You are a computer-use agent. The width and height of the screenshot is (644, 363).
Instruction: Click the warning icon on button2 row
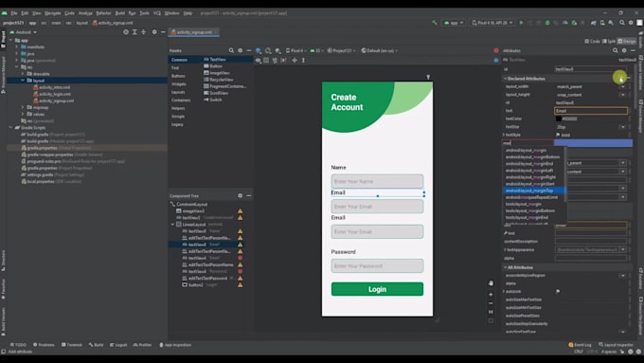click(241, 285)
